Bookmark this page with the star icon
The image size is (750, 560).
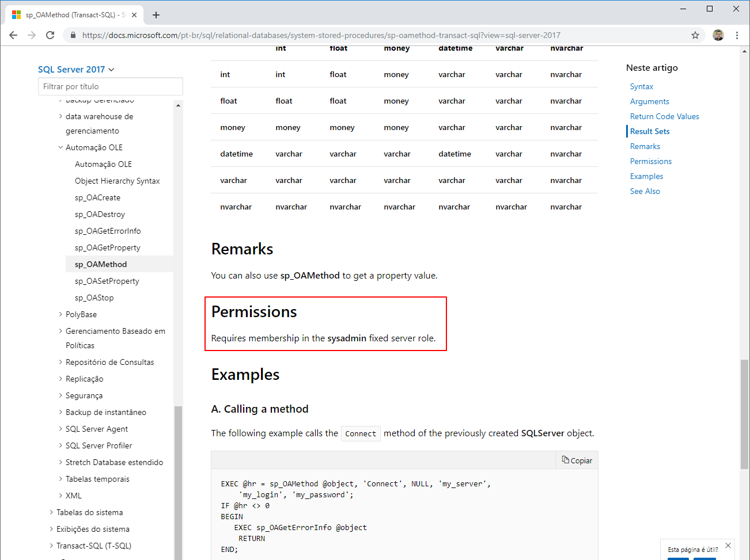[695, 35]
